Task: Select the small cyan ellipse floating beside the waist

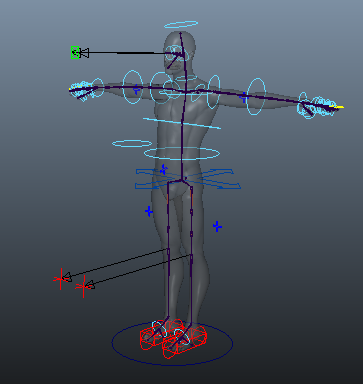Action: [132, 144]
